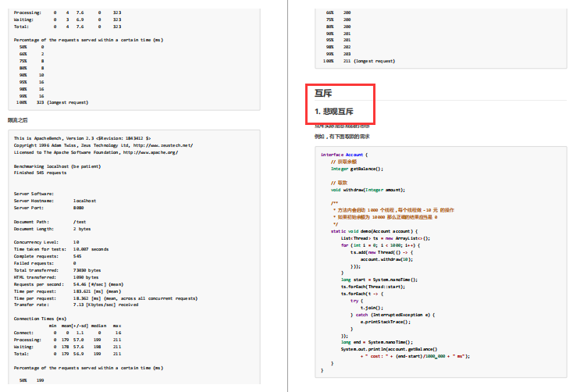
Task: Click the Total transferred bytes value
Action: coord(87,270)
